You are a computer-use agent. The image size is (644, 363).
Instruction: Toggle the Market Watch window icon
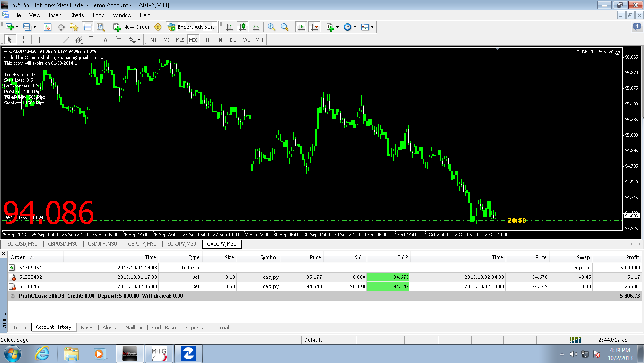point(48,27)
